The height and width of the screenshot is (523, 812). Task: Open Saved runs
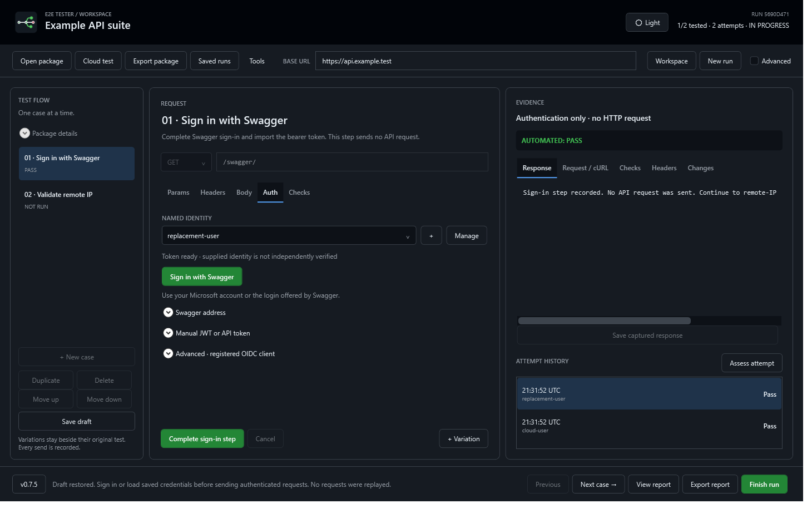coord(214,61)
